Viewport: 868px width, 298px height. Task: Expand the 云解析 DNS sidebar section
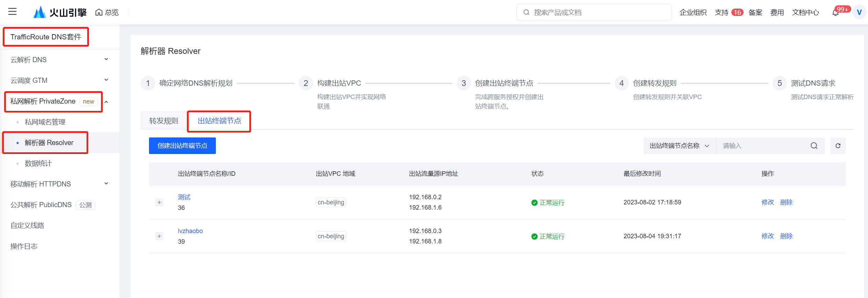coord(106,59)
